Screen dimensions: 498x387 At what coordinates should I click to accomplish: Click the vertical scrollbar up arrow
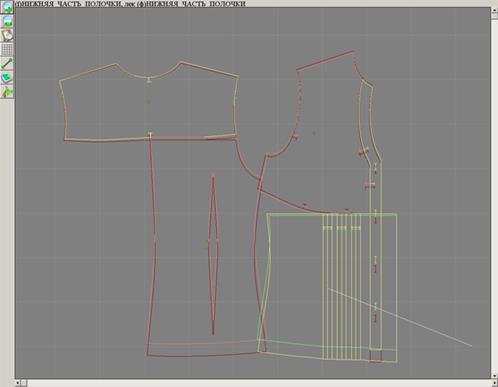click(494, 10)
